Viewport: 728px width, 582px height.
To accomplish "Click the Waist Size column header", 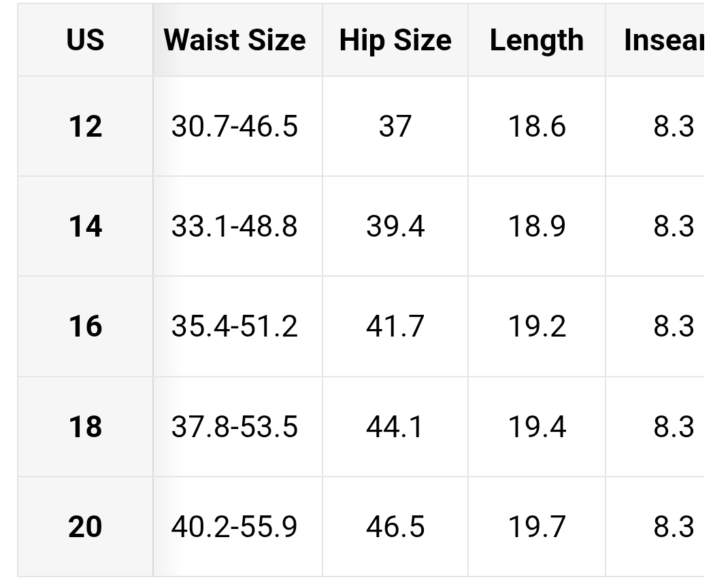I will pos(235,40).
